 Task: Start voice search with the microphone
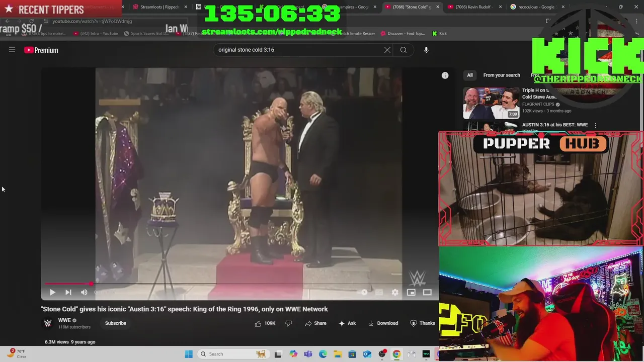point(426,50)
